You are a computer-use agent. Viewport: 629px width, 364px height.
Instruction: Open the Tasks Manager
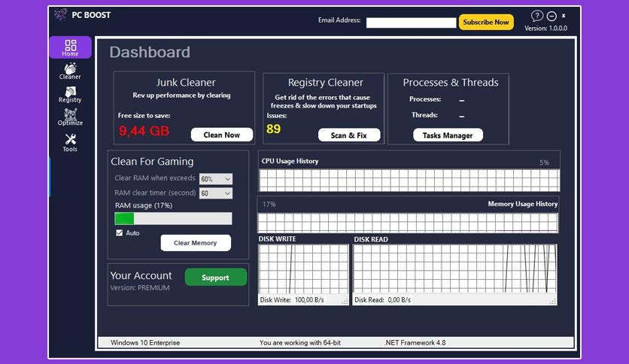click(x=448, y=135)
